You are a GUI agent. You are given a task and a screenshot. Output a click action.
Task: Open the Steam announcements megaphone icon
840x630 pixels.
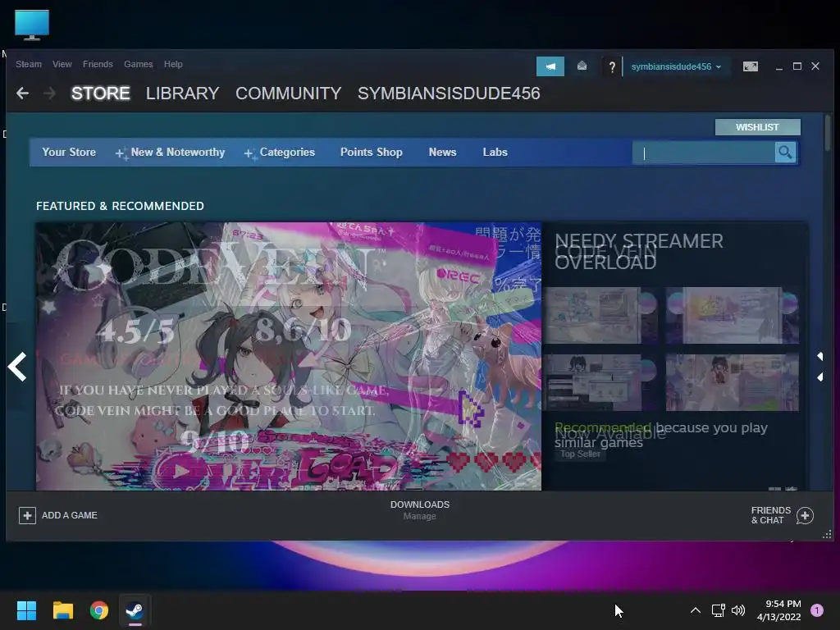point(550,66)
